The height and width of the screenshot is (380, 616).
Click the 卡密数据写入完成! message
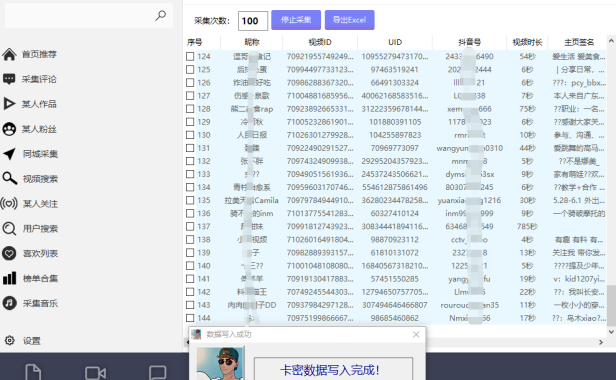pos(329,370)
